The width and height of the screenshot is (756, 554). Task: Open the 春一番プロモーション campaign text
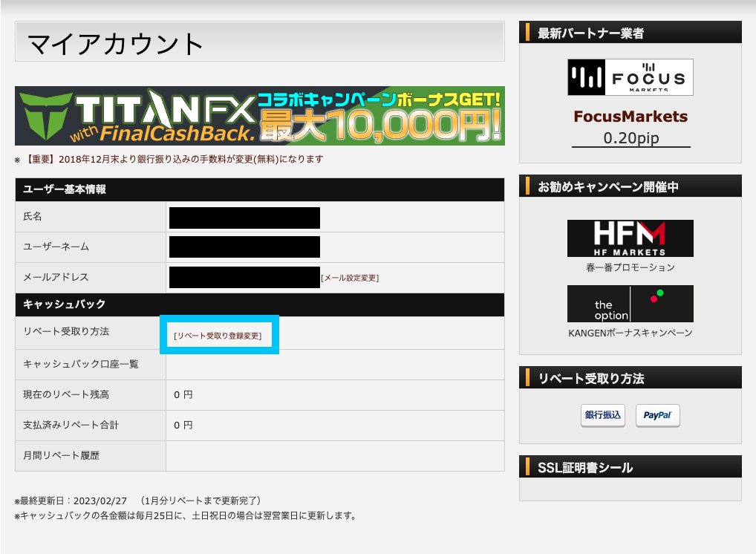[x=630, y=267]
